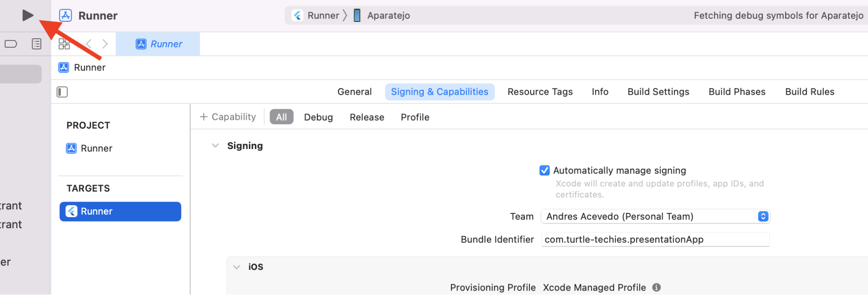Image resolution: width=868 pixels, height=295 pixels.
Task: Filter capabilities by Profile configuration
Action: pyautogui.click(x=415, y=117)
